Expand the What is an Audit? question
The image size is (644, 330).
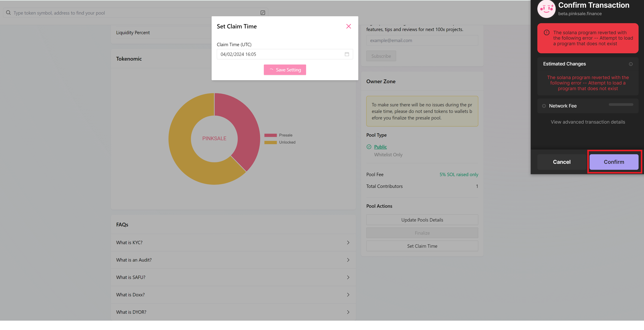pyautogui.click(x=233, y=260)
